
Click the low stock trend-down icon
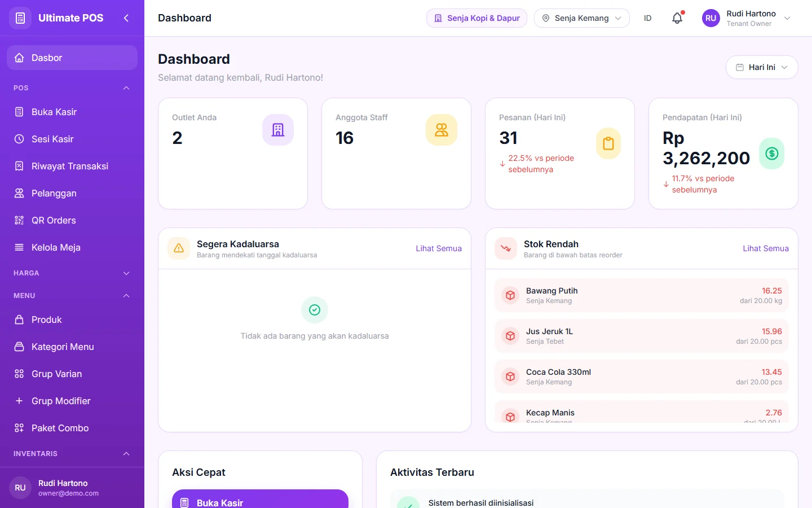506,248
